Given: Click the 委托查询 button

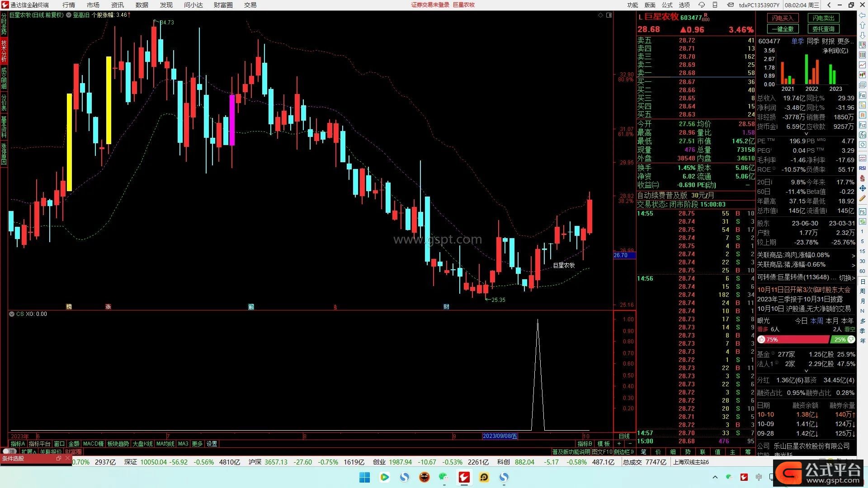Looking at the screenshot, I should (823, 29).
